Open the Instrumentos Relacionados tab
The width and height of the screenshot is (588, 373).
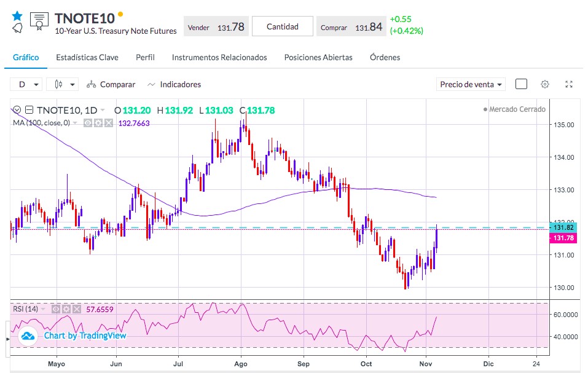point(219,57)
